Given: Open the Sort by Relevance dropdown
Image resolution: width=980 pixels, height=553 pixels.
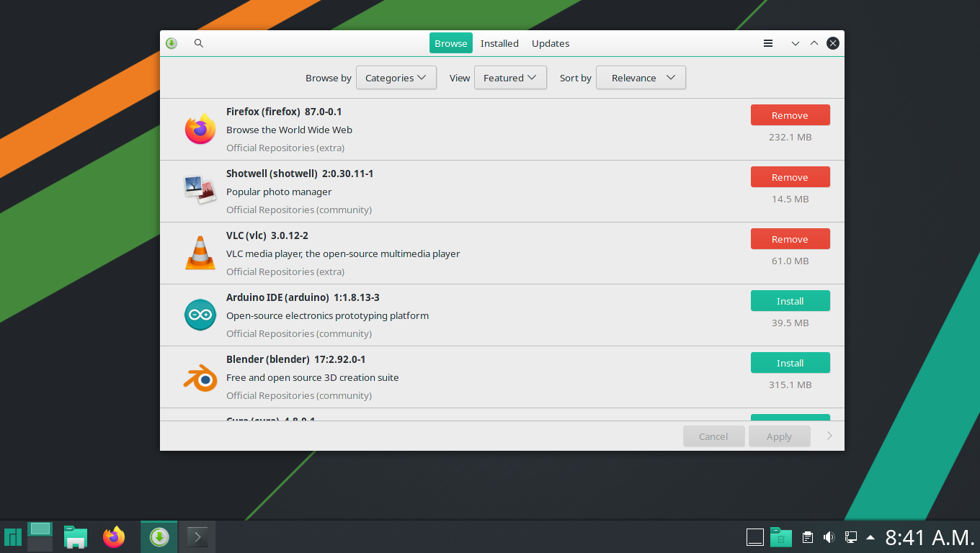Looking at the screenshot, I should click(641, 78).
